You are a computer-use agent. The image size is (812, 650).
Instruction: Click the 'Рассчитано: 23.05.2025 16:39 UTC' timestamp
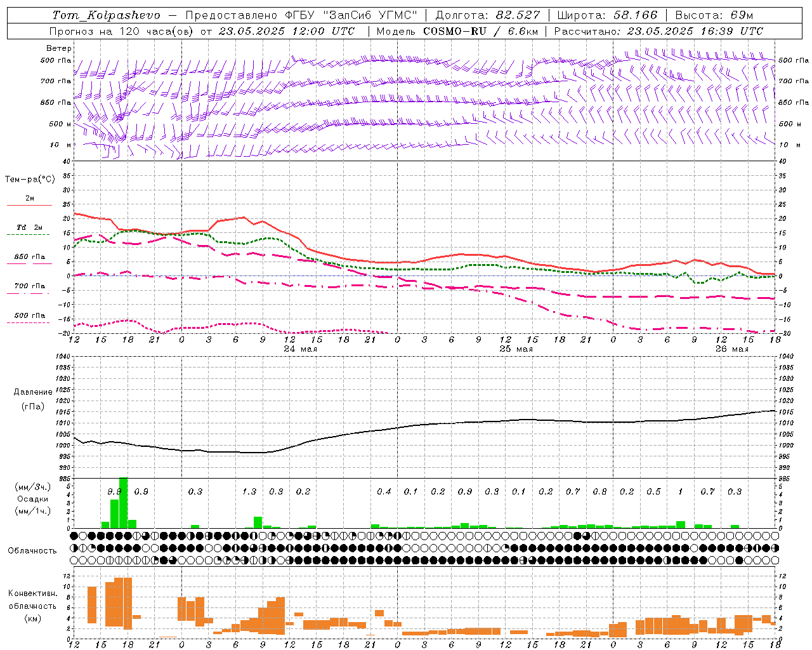[658, 31]
